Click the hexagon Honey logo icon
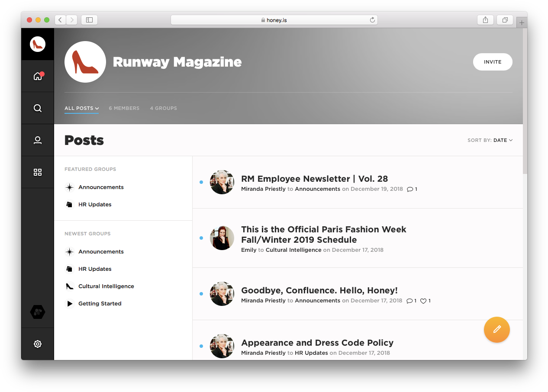 (x=38, y=312)
